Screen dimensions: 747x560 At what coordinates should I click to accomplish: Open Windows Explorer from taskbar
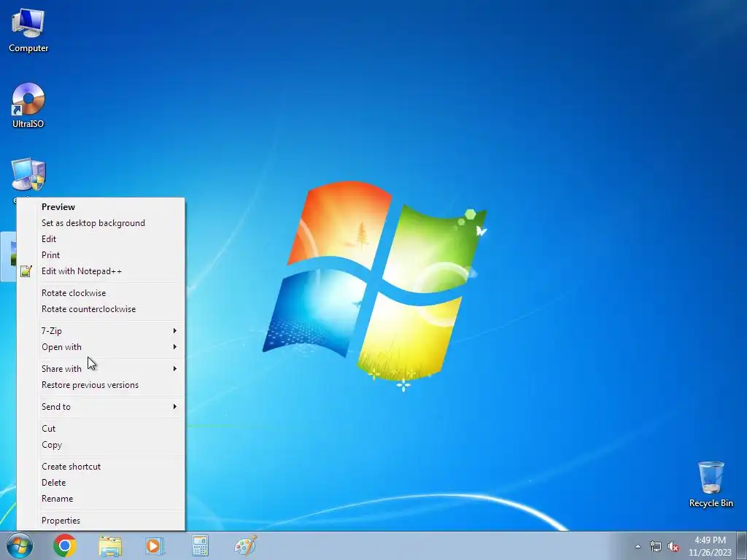pyautogui.click(x=110, y=545)
